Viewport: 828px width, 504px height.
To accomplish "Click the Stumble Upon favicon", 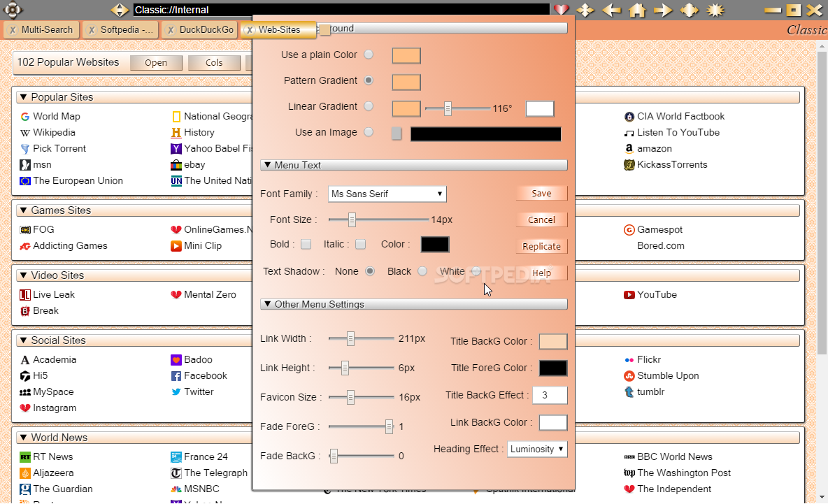I will pyautogui.click(x=629, y=376).
